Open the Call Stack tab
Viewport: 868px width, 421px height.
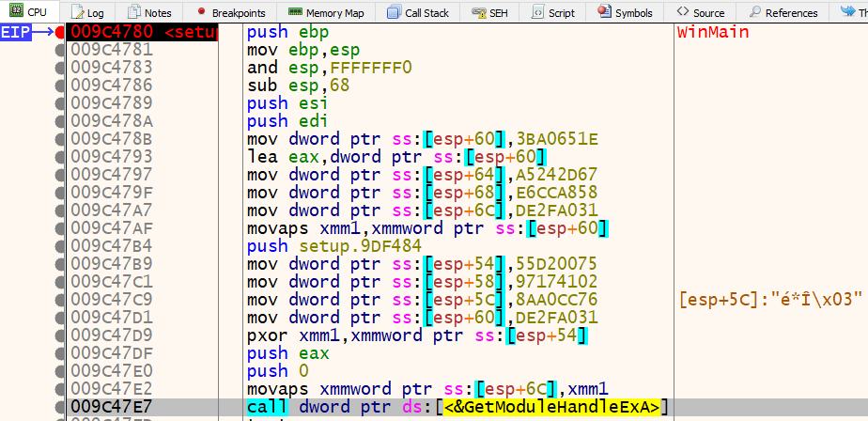[418, 12]
